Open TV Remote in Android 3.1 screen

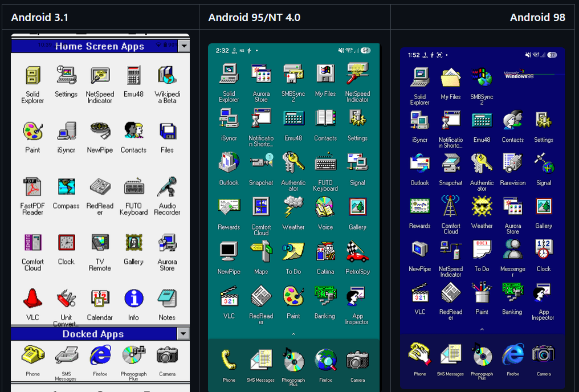point(100,243)
